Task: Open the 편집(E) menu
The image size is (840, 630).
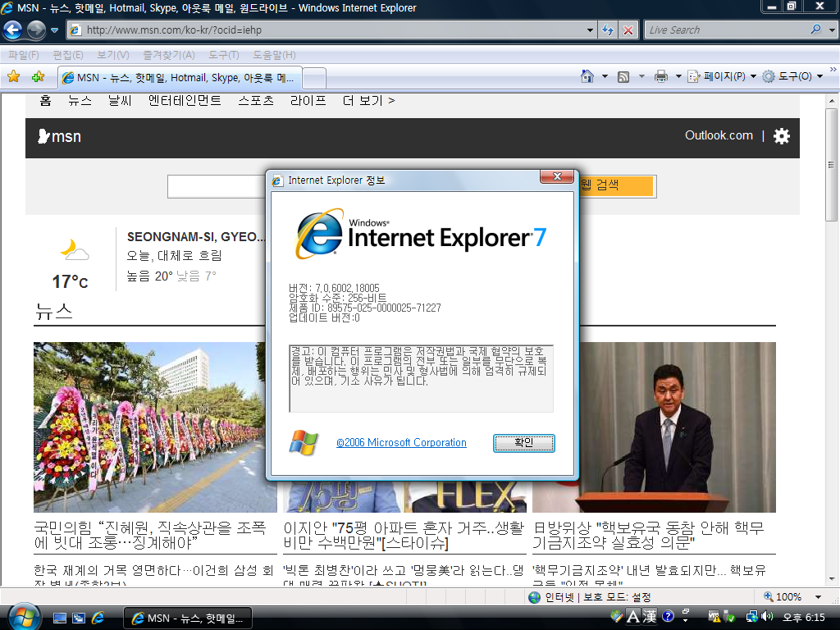Action: pos(68,55)
